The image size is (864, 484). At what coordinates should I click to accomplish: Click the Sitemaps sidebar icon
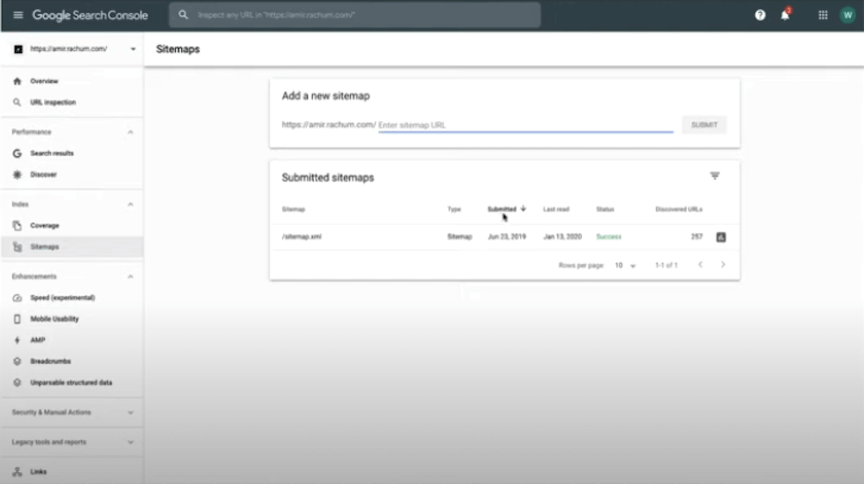(17, 247)
